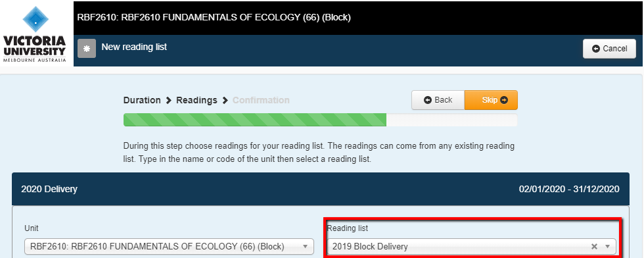Expand the Reading list dropdown arrow
The image size is (644, 258).
coord(608,246)
